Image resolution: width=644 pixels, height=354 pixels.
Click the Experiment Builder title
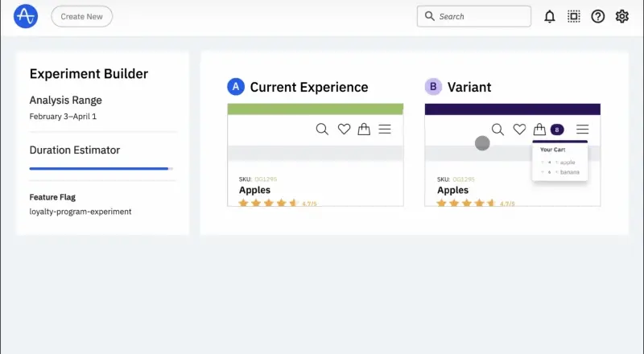point(89,73)
